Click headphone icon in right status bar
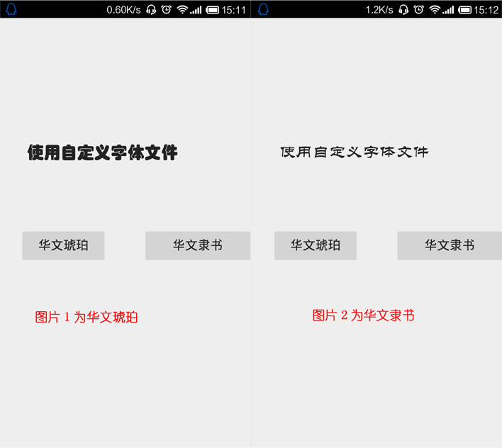Screen dimensions: 502x448 coord(403,10)
